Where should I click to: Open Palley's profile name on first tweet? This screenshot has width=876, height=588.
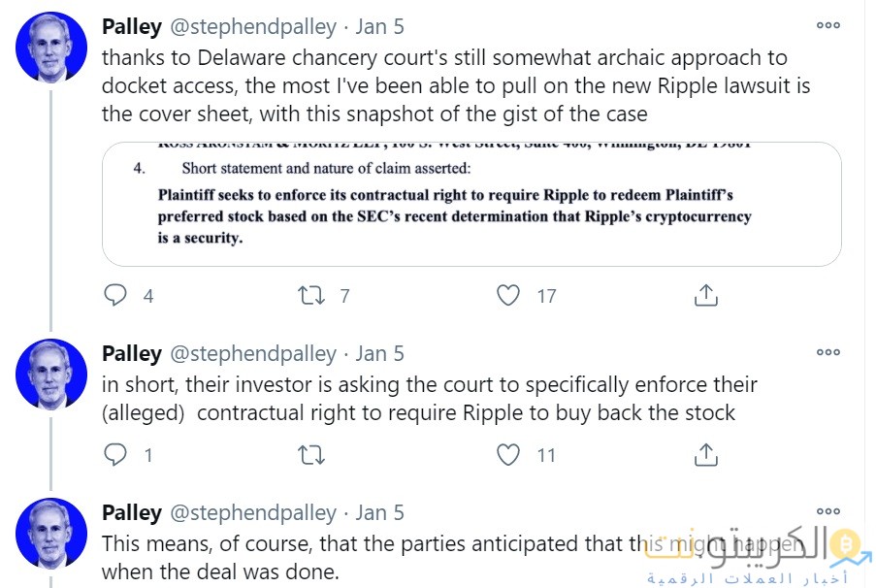tap(132, 26)
